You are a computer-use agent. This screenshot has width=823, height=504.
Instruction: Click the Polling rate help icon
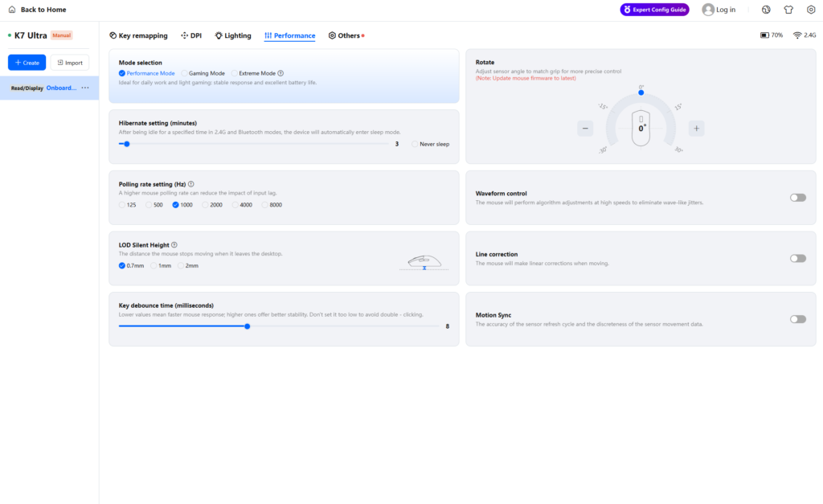(x=190, y=184)
